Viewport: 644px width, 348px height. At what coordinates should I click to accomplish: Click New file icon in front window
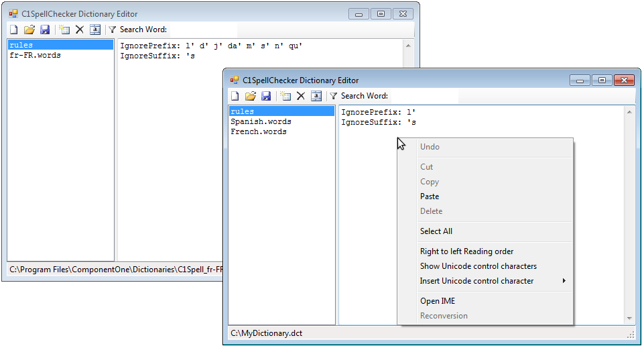pyautogui.click(x=235, y=96)
